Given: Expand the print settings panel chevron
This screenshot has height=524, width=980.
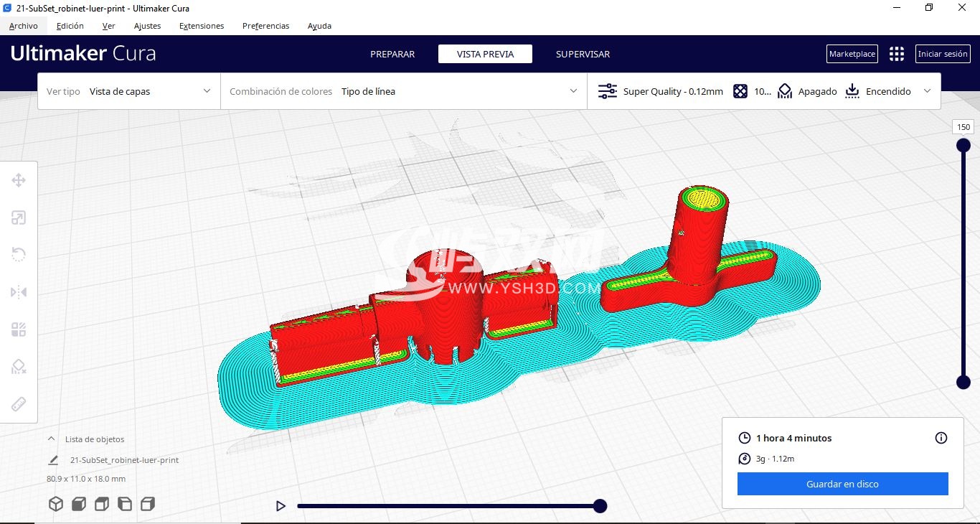Looking at the screenshot, I should coord(928,91).
